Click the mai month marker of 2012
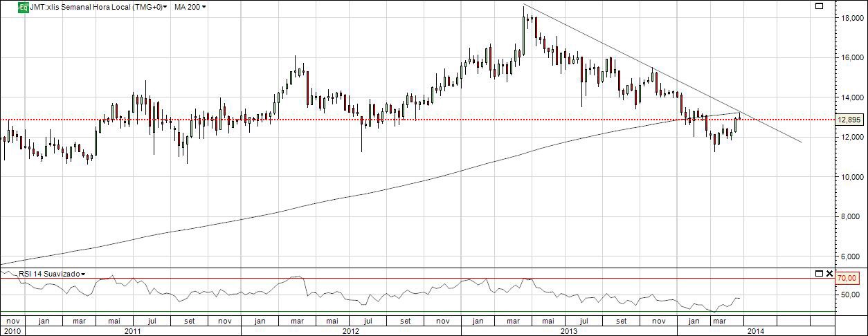 coord(333,321)
